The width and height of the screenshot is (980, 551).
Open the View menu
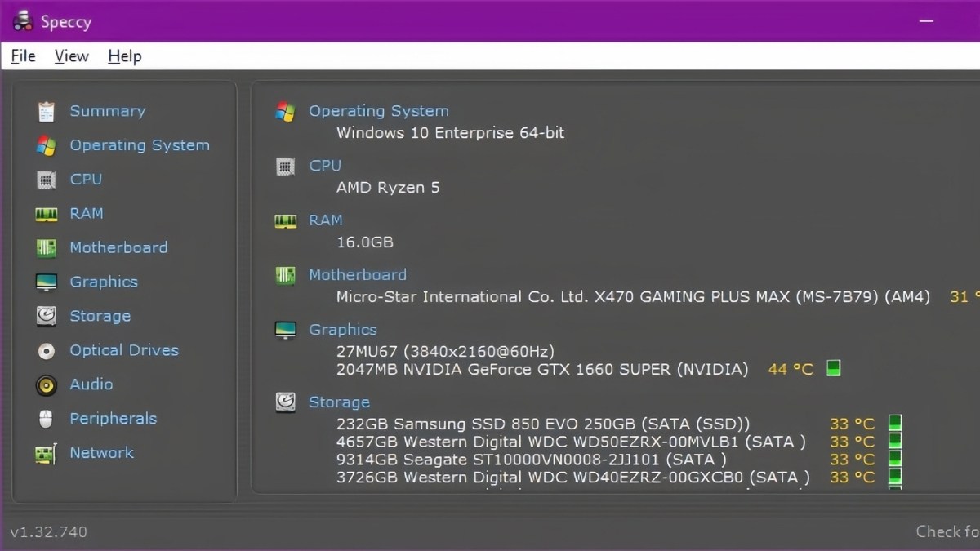[71, 56]
